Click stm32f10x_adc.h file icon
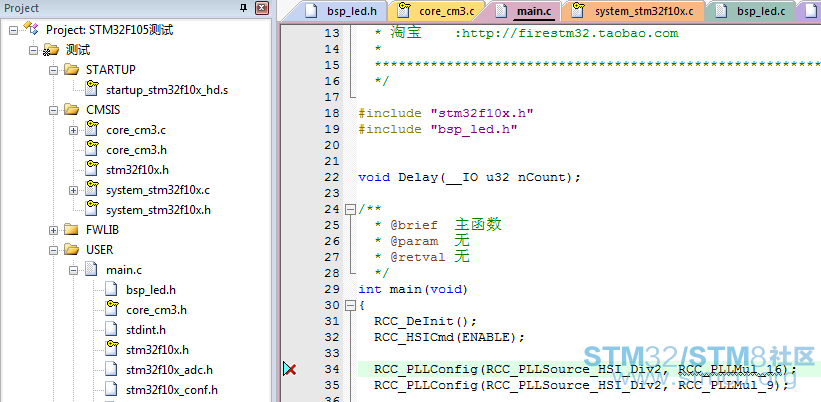Image resolution: width=821 pixels, height=402 pixels. click(112, 370)
